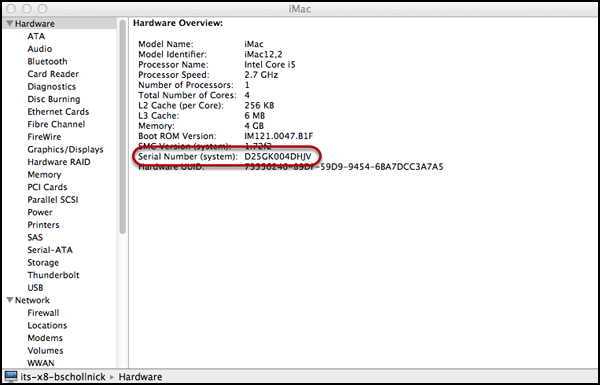
Task: Open the FireWire entry
Action: point(44,137)
